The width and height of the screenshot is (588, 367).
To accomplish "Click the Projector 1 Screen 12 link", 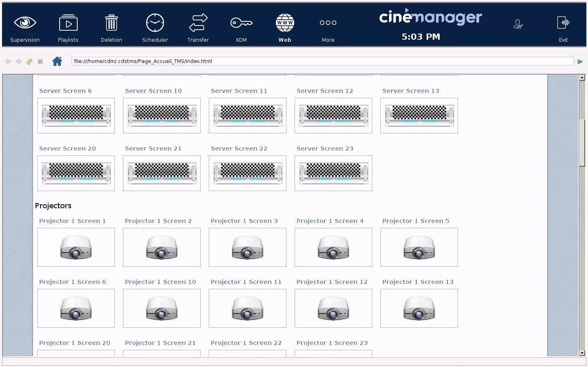I will point(332,282).
